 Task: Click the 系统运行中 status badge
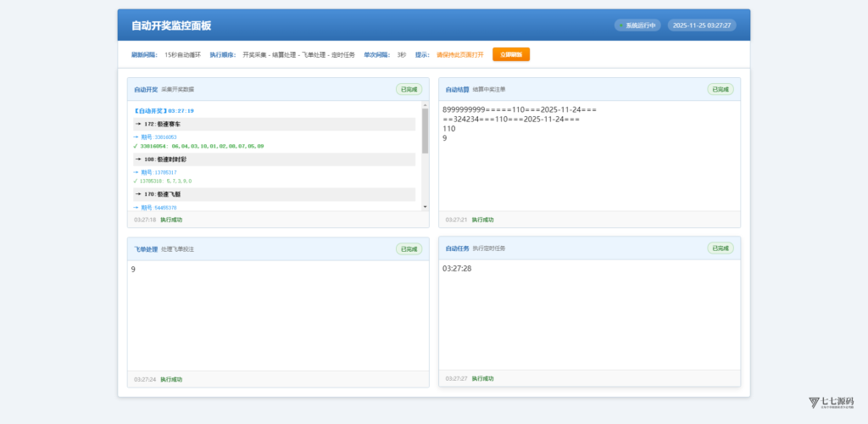click(637, 25)
